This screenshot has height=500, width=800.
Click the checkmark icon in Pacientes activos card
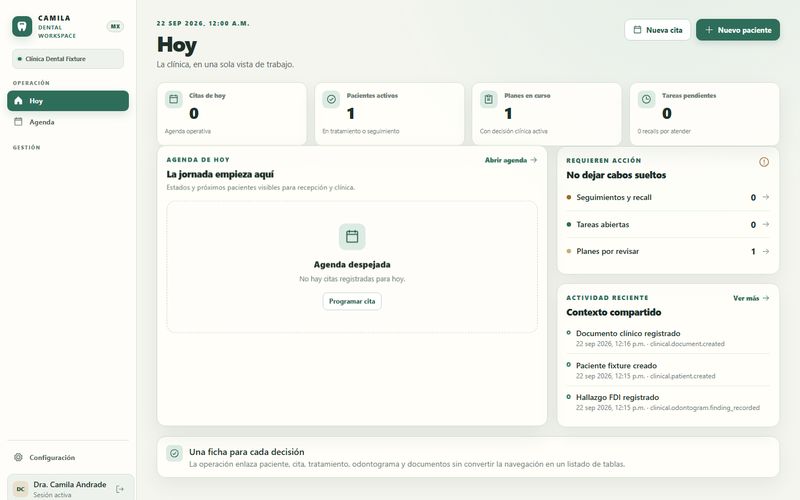coord(331,99)
